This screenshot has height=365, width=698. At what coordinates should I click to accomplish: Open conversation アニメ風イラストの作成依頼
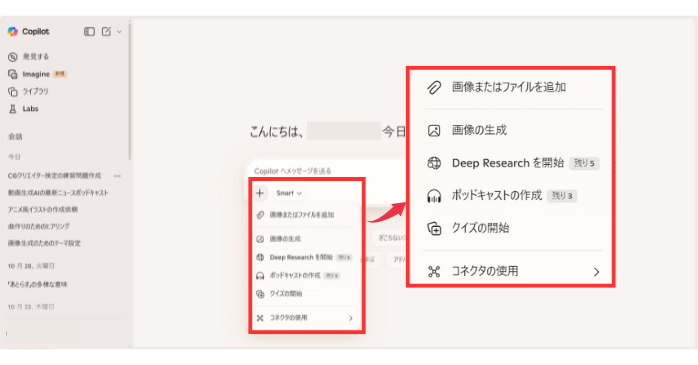[x=43, y=209]
